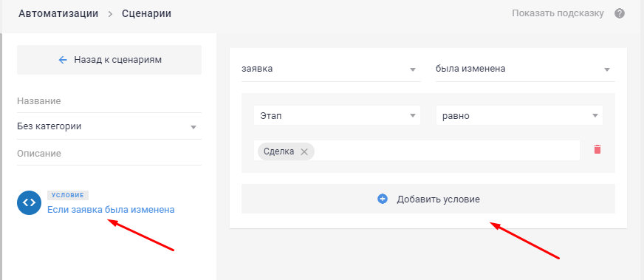Image resolution: width=644 pixels, height=280 pixels.
Task: Open the Этап field dropdown
Action: [x=338, y=116]
